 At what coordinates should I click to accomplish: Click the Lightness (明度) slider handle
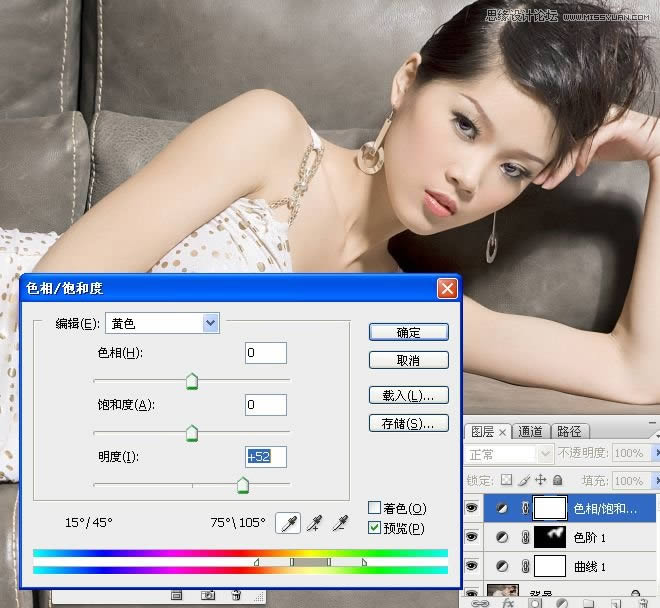(x=242, y=486)
